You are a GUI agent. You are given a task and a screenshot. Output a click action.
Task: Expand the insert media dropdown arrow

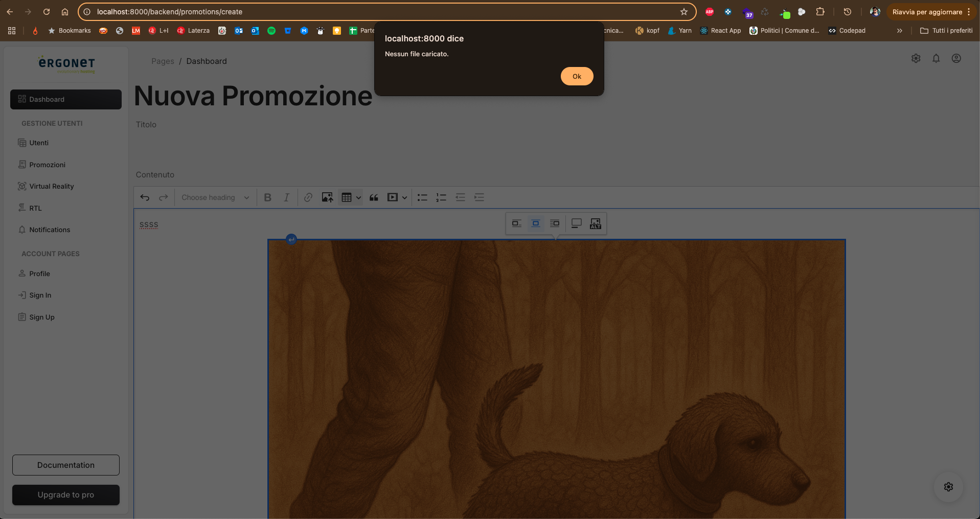404,197
